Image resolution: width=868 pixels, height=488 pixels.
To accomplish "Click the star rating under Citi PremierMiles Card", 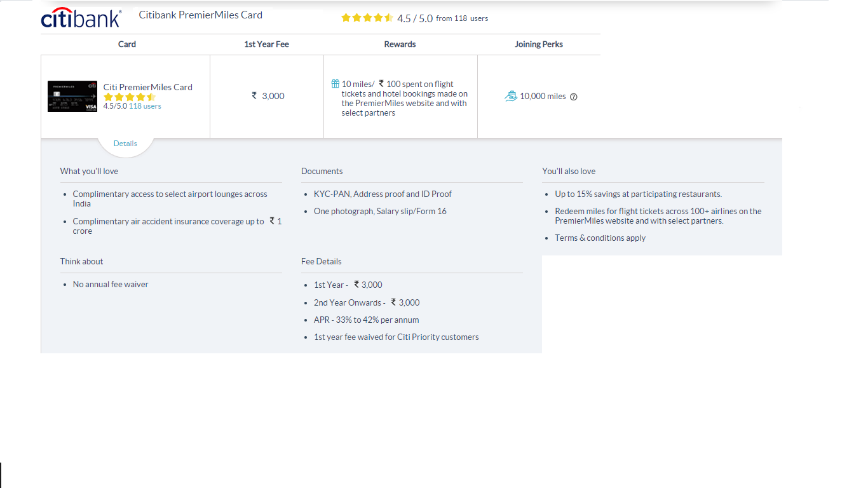I will tap(130, 97).
